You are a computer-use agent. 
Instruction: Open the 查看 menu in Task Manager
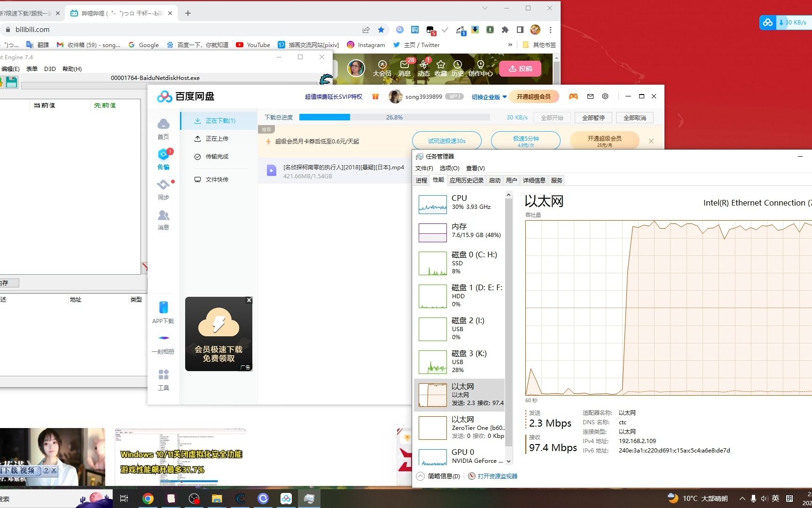pyautogui.click(x=475, y=168)
